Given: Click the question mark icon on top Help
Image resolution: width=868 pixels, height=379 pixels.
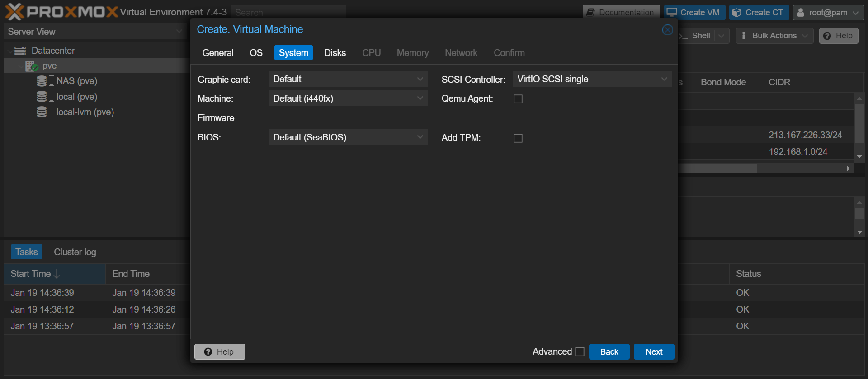Looking at the screenshot, I should (x=827, y=36).
